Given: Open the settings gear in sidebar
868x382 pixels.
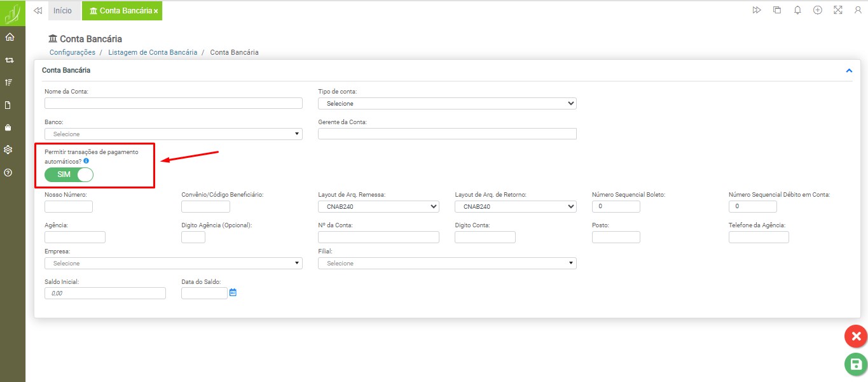Looking at the screenshot, I should click(x=9, y=150).
